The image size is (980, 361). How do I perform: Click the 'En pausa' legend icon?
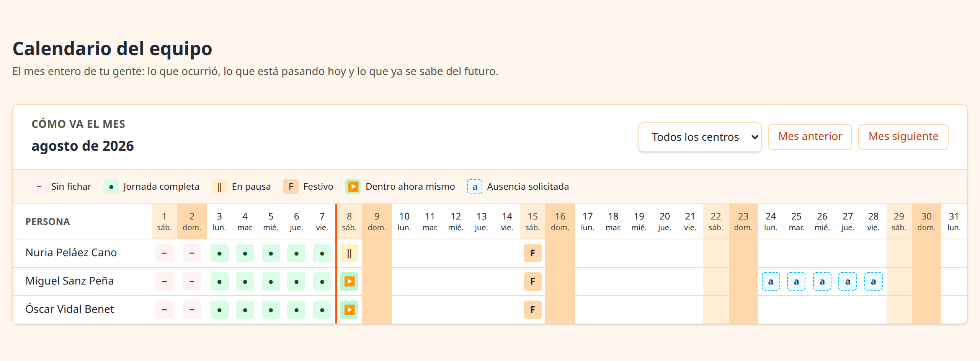click(219, 187)
